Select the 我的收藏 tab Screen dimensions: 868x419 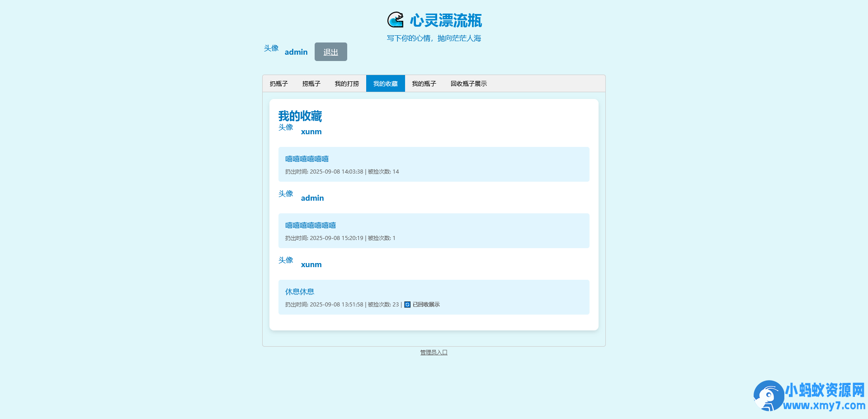coord(385,83)
